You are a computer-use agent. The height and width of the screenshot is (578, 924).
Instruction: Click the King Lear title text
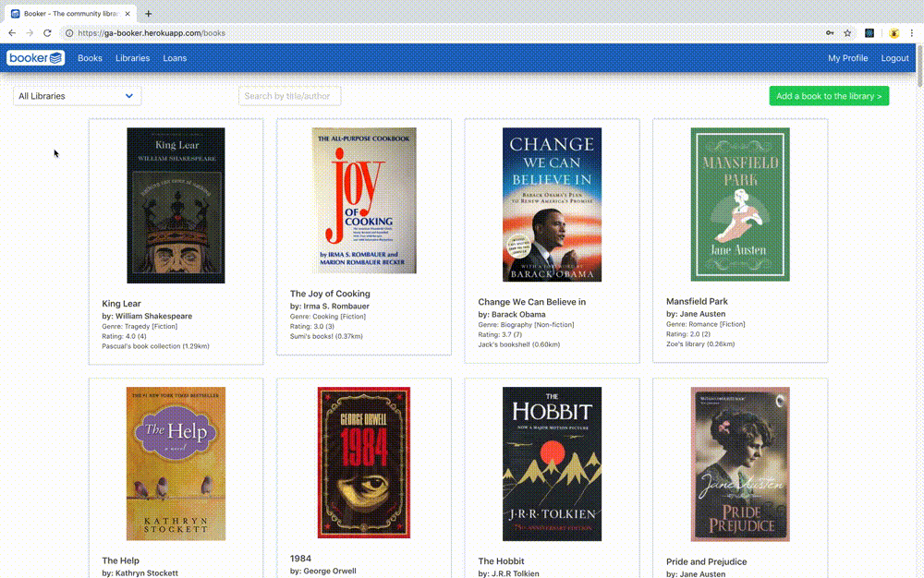[x=121, y=304]
